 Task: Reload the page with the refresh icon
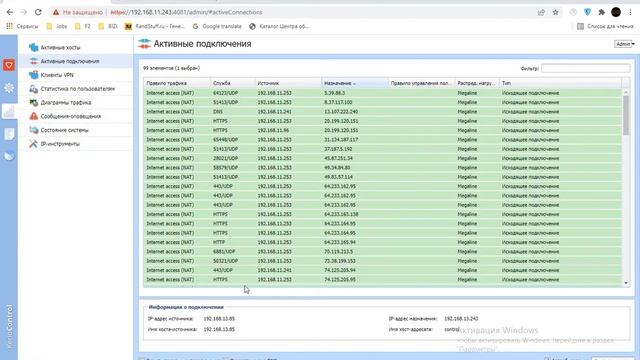(38, 12)
